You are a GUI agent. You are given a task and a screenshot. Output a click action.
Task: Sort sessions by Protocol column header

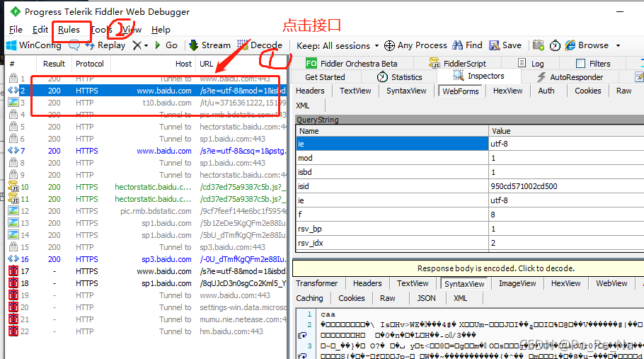[x=90, y=64]
